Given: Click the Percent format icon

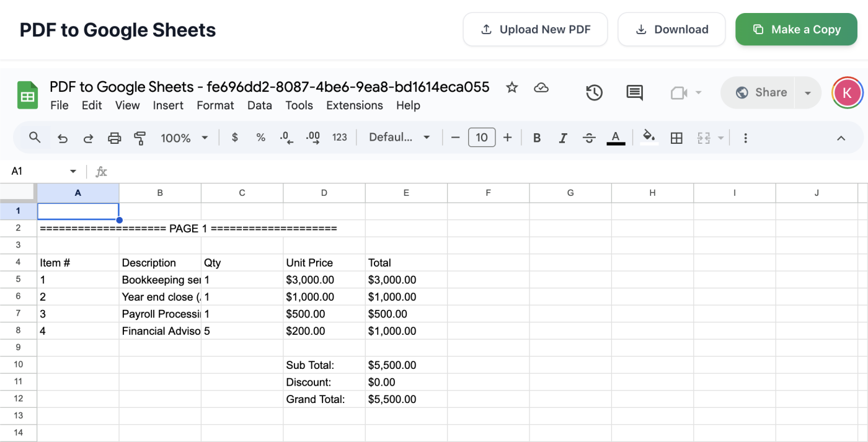Looking at the screenshot, I should click(x=260, y=138).
